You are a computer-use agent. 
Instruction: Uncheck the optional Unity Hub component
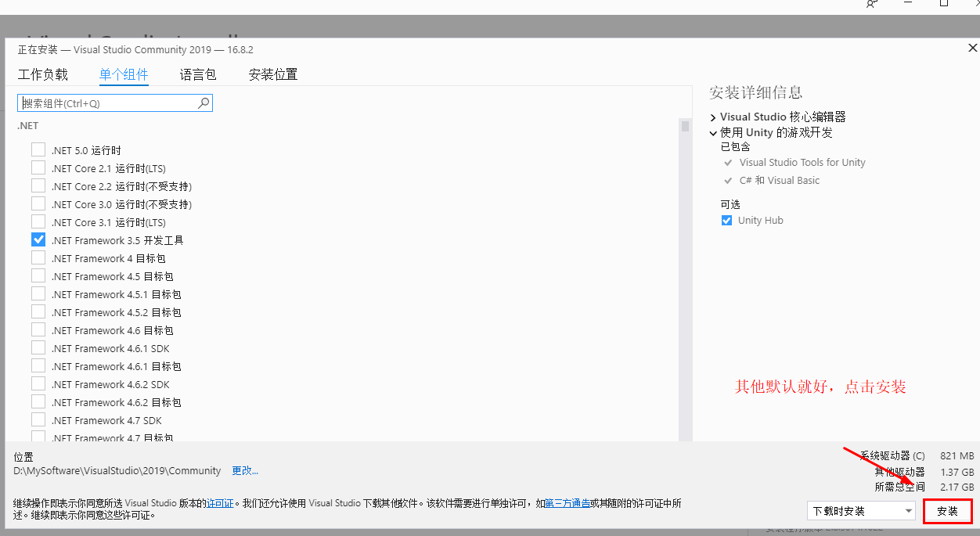tap(726, 221)
